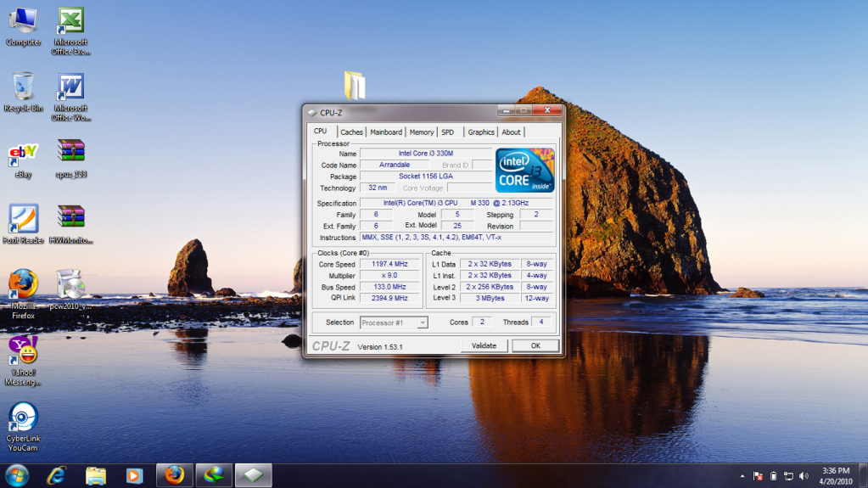Switch to the CPU tab
The height and width of the screenshot is (488, 868).
pos(321,132)
